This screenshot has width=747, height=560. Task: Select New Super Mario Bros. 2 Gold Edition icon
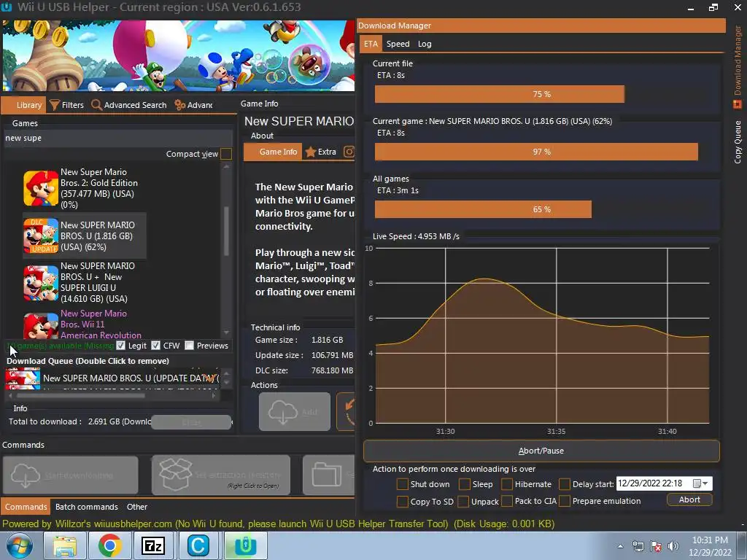click(x=41, y=188)
